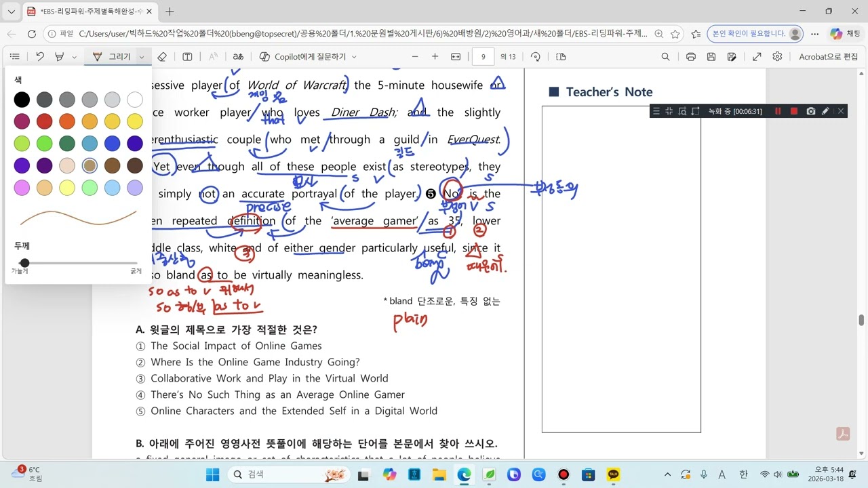This screenshot has width=868, height=488.
Task: Open the browser settings and more menu
Action: click(x=815, y=34)
